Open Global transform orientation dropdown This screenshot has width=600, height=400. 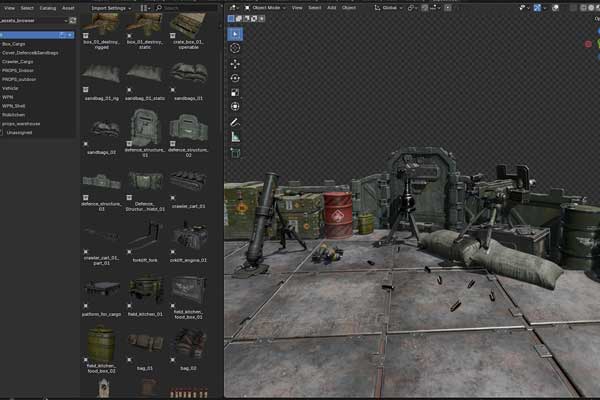[387, 8]
